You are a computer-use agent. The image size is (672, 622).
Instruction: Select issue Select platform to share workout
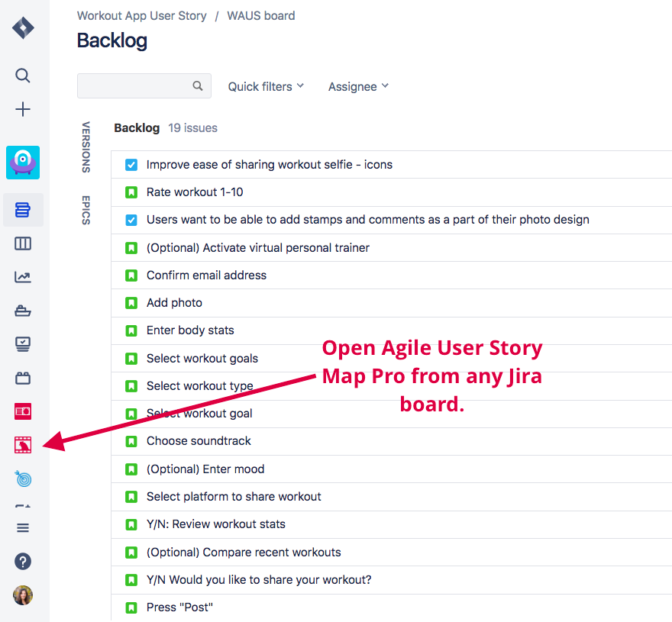coord(391,497)
